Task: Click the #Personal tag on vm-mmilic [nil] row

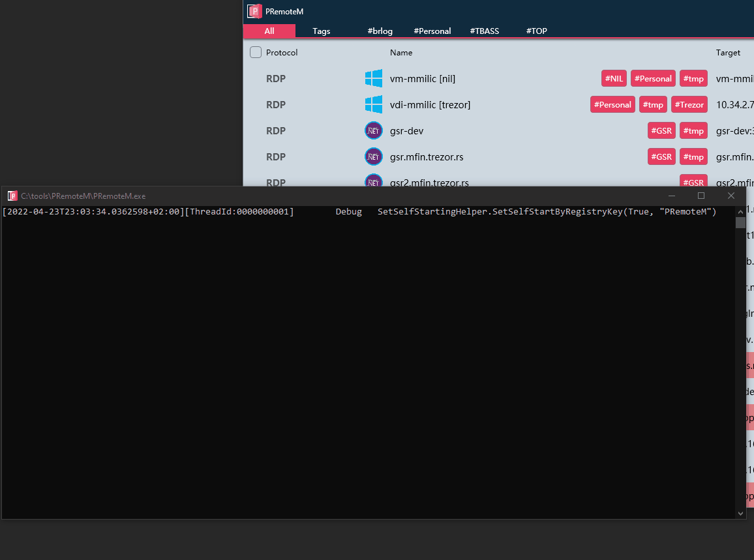Action: click(x=653, y=78)
